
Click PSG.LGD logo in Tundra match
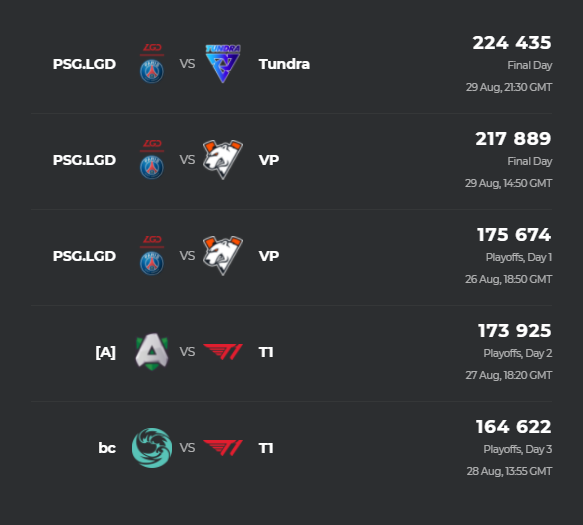152,64
